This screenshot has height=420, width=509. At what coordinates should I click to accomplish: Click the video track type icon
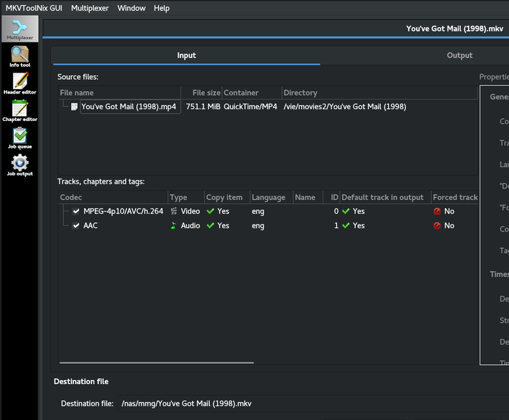[174, 211]
